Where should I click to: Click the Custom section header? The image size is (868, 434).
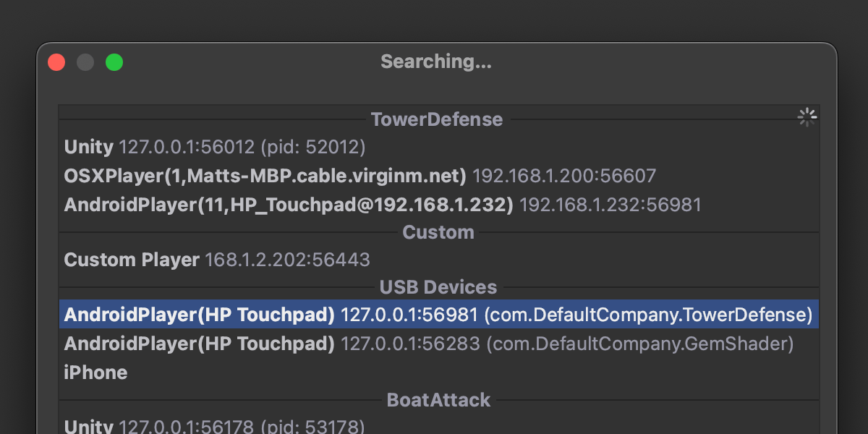click(x=438, y=232)
